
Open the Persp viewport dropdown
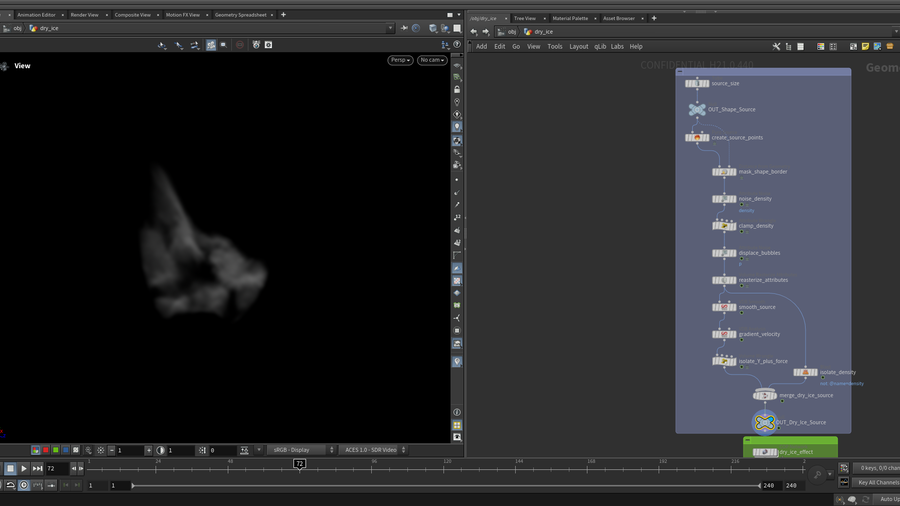click(400, 60)
